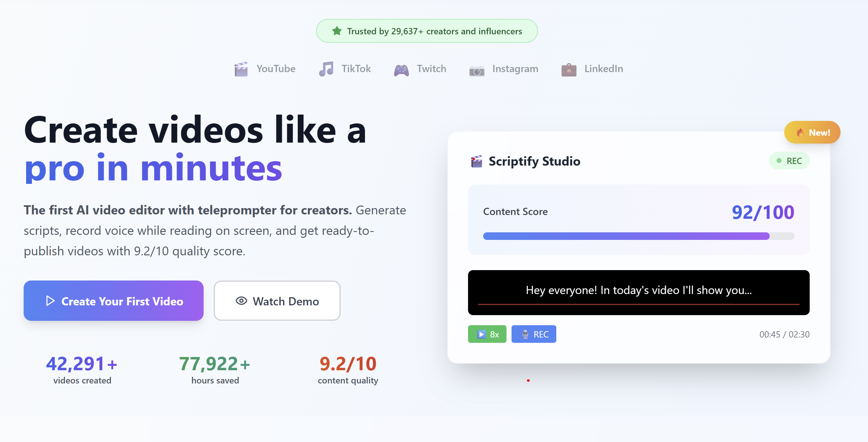
Task: Click Create Your First Video
Action: click(113, 301)
